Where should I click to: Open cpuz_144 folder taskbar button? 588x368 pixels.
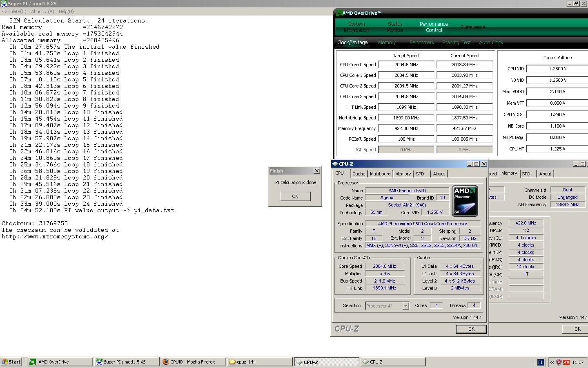coord(260,362)
